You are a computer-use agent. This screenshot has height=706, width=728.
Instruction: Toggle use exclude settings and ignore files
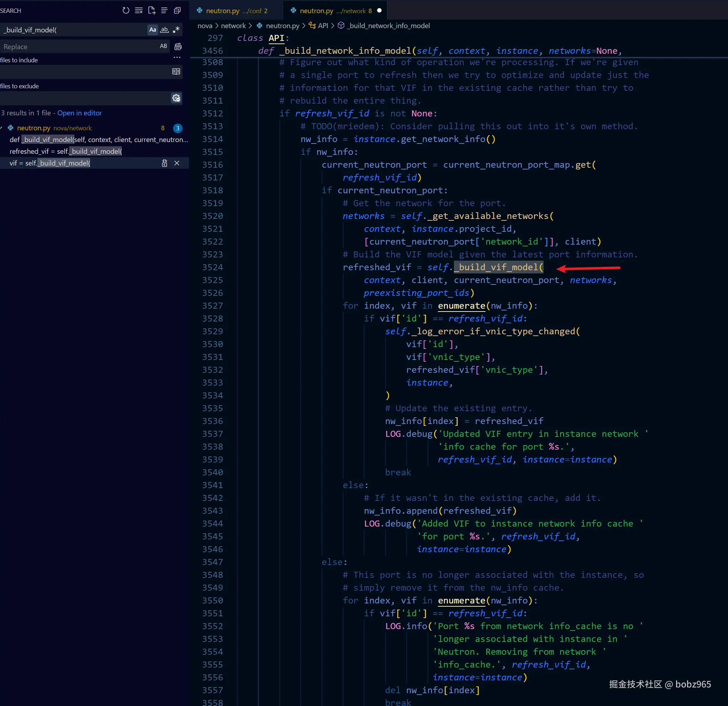coord(176,98)
